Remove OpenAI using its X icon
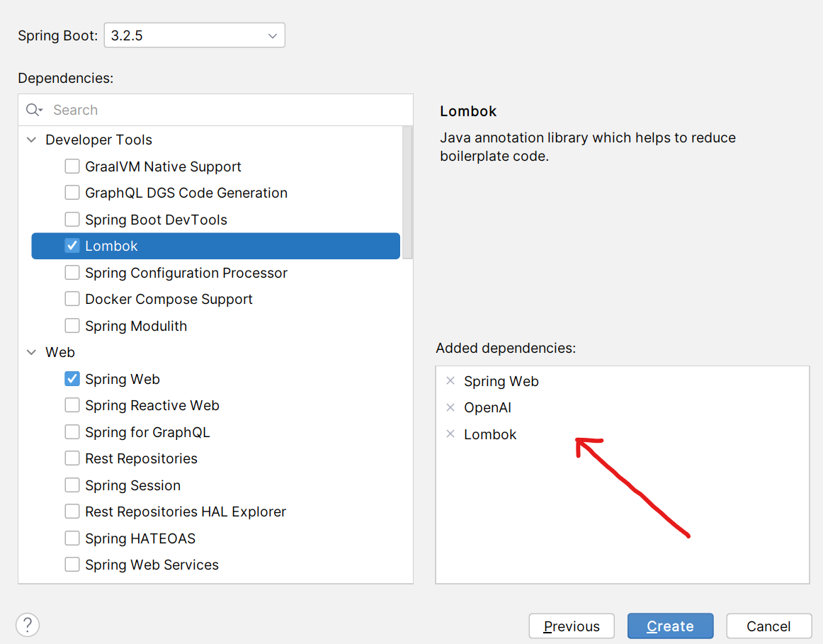Image resolution: width=823 pixels, height=644 pixels. (x=450, y=407)
